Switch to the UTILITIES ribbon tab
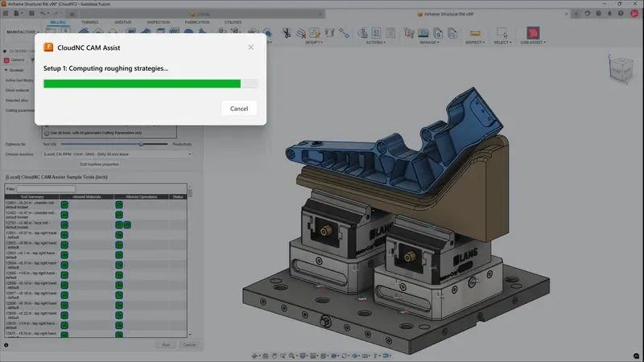The width and height of the screenshot is (644, 362). coord(233,23)
